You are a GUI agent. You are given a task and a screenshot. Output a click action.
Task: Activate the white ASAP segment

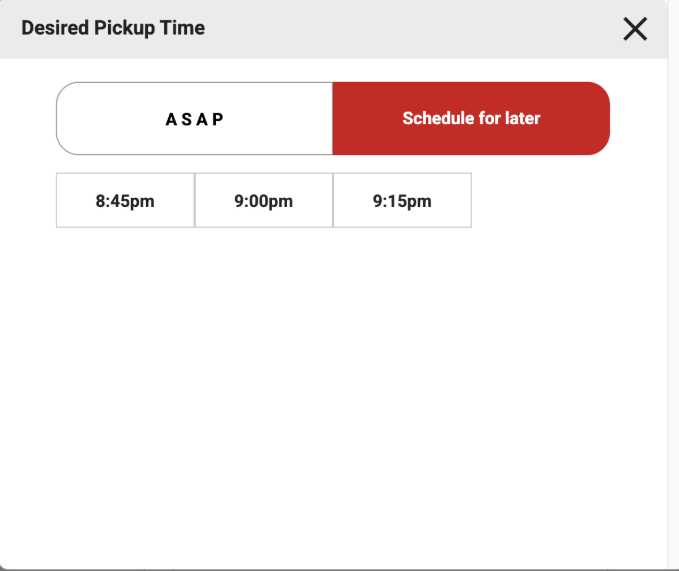(194, 118)
